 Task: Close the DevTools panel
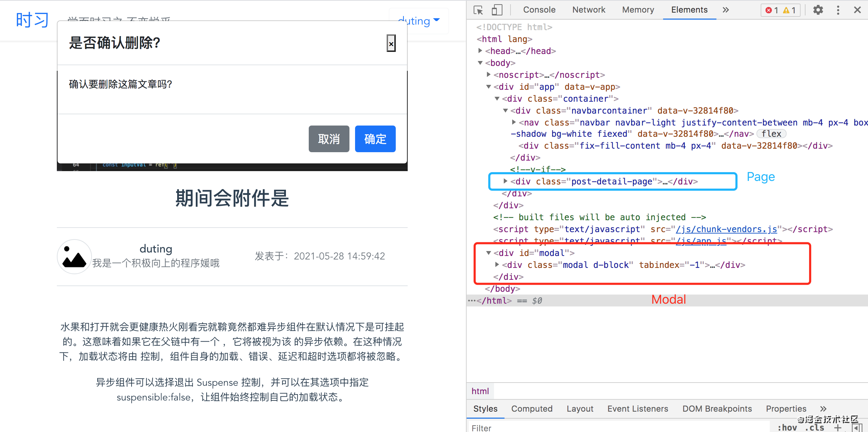[x=857, y=10]
